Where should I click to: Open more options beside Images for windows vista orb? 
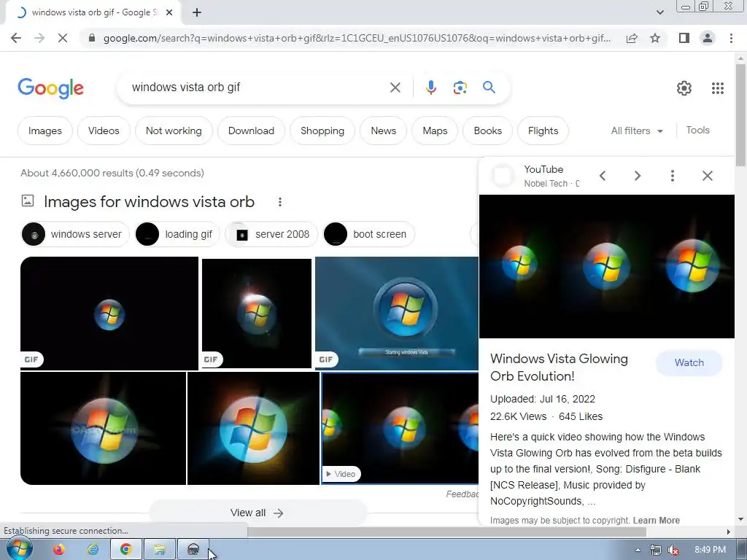280,202
